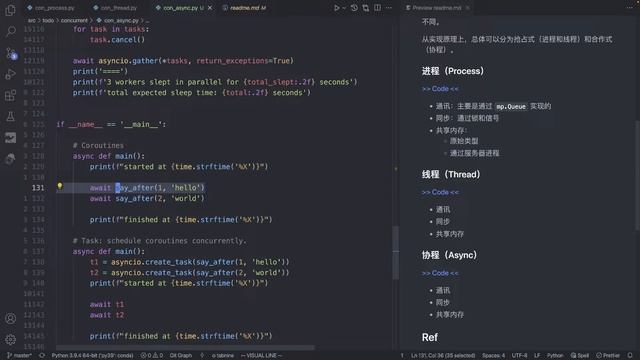This screenshot has height=360, width=640.
Task: Open editor More Actions ellipsis
Action: pos(389,8)
